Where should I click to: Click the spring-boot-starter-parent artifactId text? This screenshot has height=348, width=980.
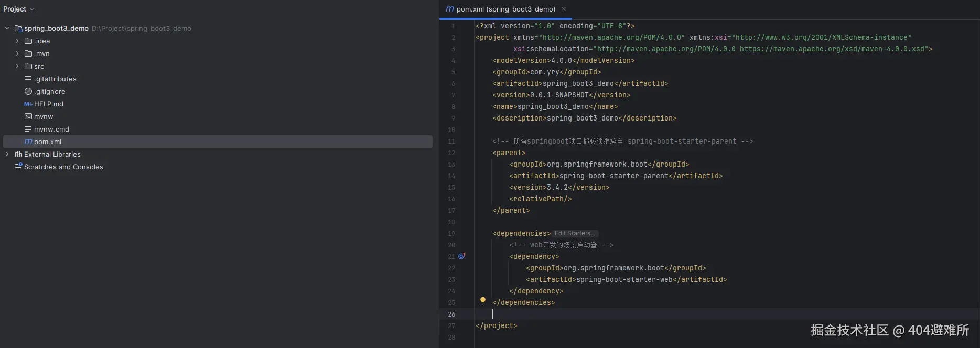click(614, 176)
